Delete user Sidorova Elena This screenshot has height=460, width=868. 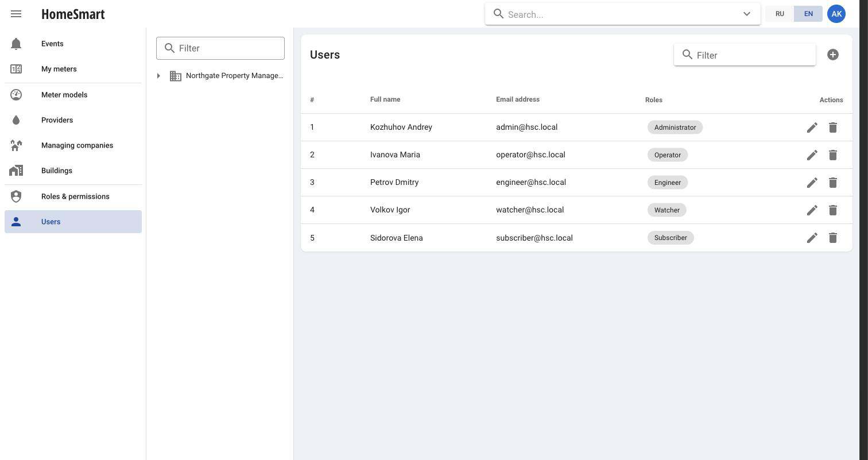833,238
